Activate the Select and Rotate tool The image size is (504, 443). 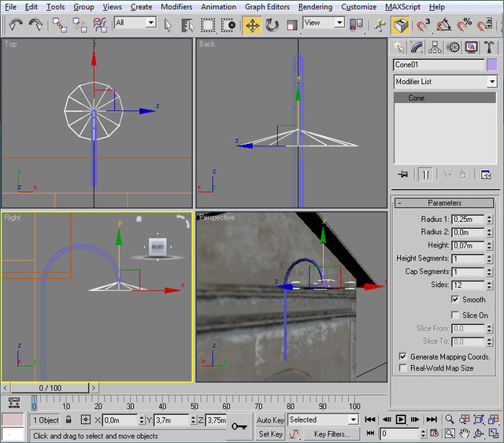[x=272, y=25]
